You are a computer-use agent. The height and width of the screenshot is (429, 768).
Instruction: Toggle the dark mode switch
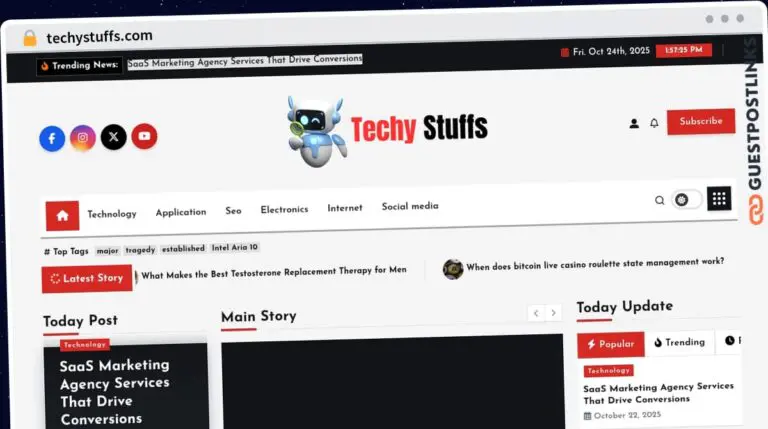(x=687, y=199)
